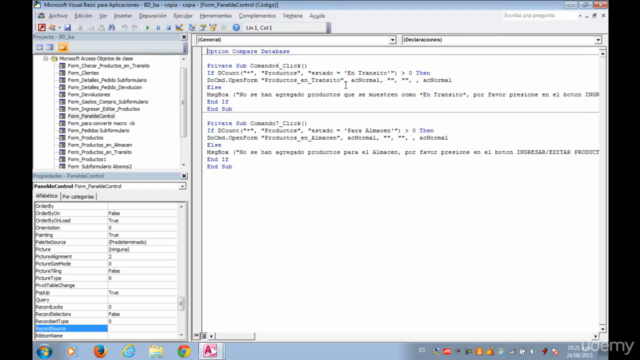
Task: Open the Depuración menu
Action: tap(153, 16)
